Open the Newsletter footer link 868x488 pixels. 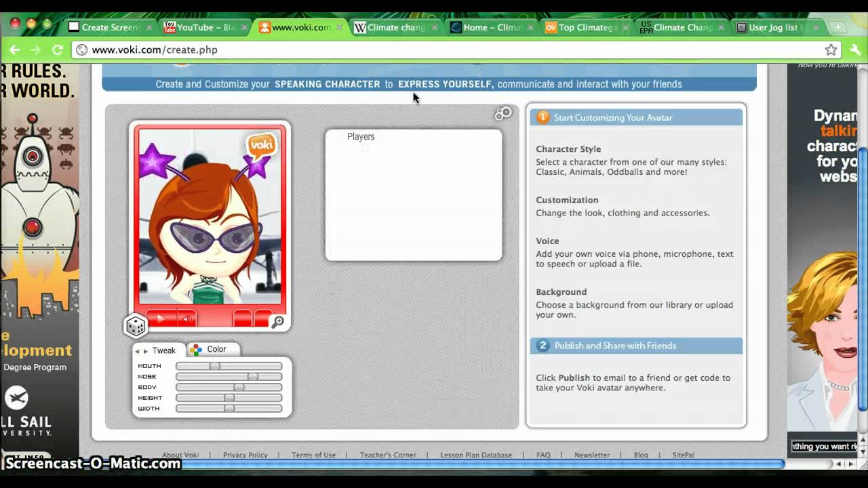[x=592, y=455]
